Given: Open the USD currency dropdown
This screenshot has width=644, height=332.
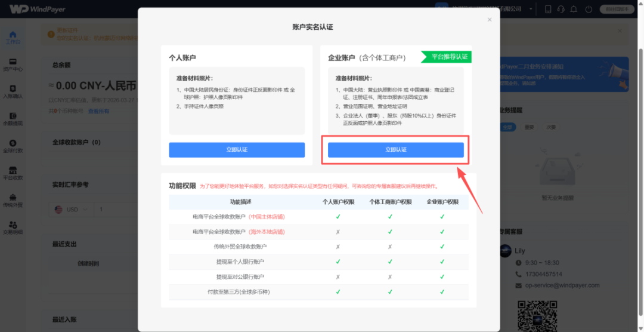Looking at the screenshot, I should pos(71,210).
